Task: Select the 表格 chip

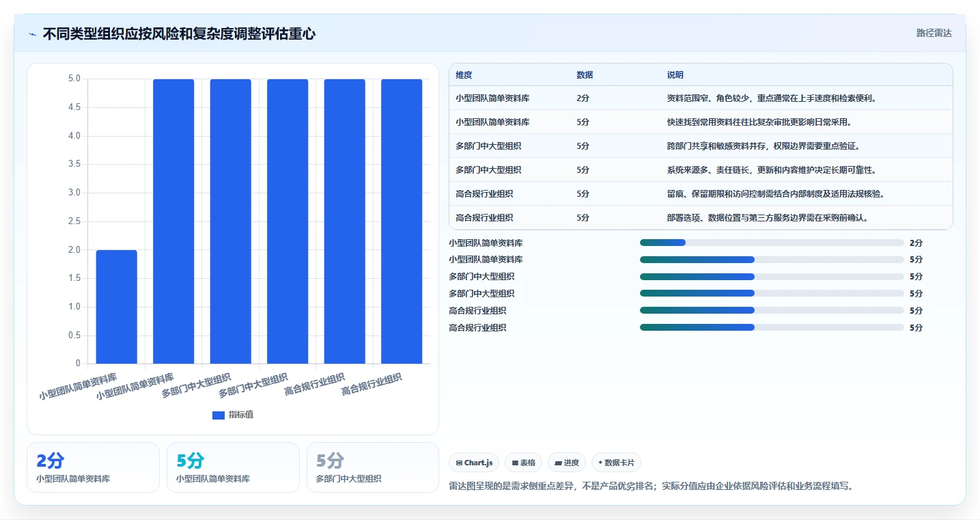Action: (523, 463)
